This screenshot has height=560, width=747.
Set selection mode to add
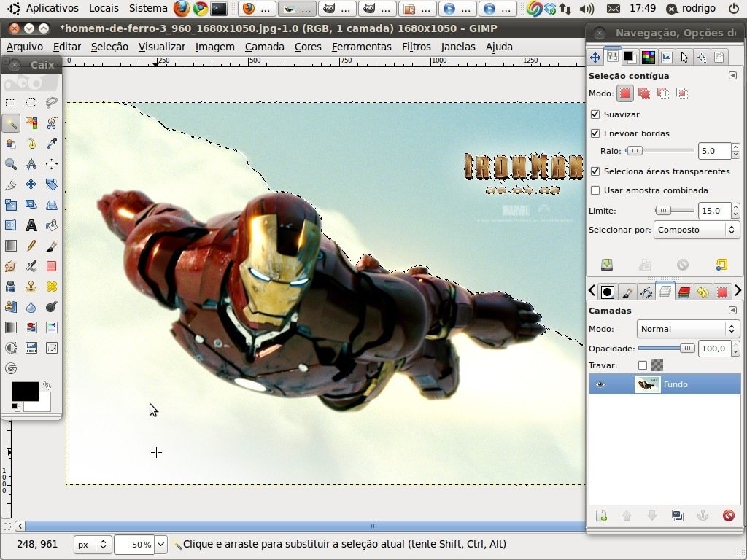(644, 93)
